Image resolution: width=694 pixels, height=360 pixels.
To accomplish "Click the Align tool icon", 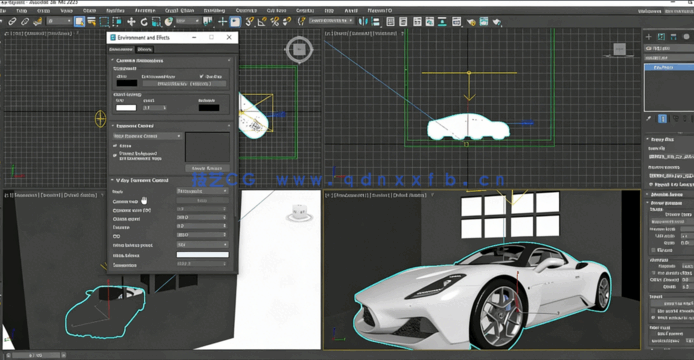I will click(x=376, y=21).
